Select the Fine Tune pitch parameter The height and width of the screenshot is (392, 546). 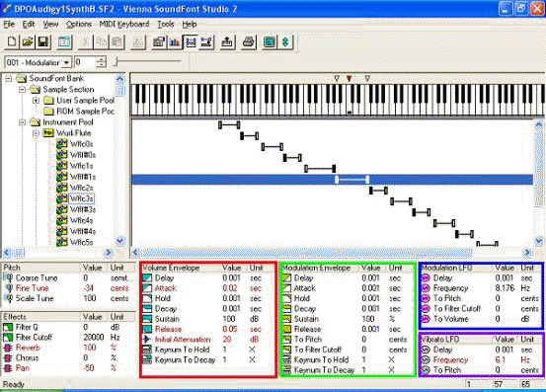tap(32, 288)
